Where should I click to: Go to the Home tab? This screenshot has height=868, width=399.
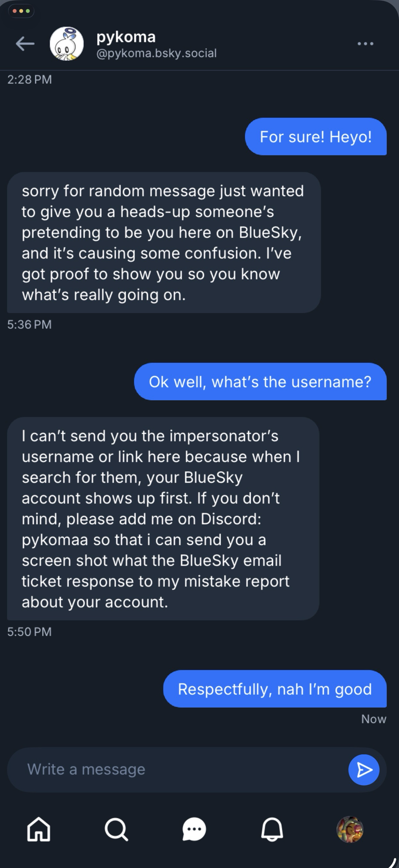39,829
